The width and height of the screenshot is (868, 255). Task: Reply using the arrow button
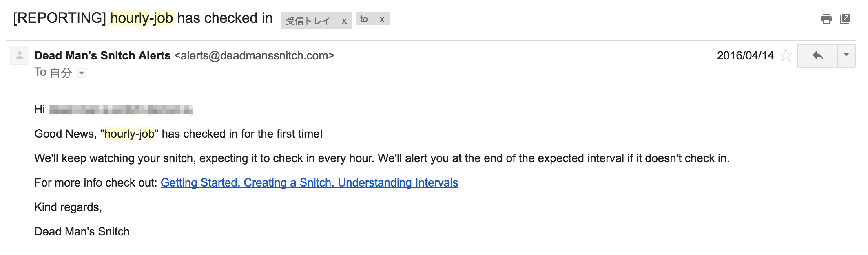[817, 55]
